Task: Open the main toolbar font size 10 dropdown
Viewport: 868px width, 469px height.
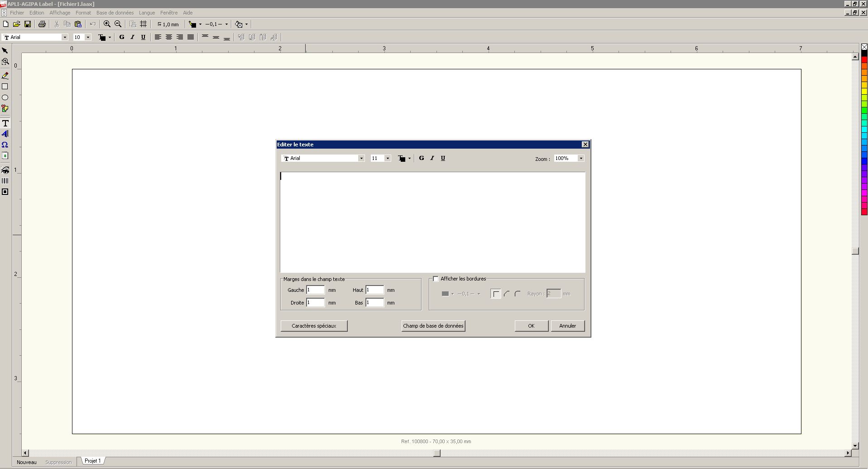Action: click(x=88, y=37)
